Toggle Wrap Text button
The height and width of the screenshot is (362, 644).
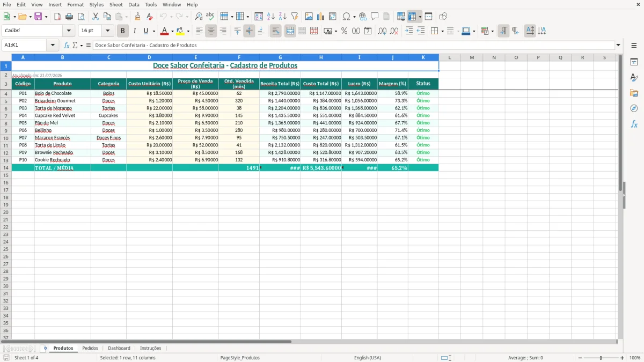pos(276,31)
